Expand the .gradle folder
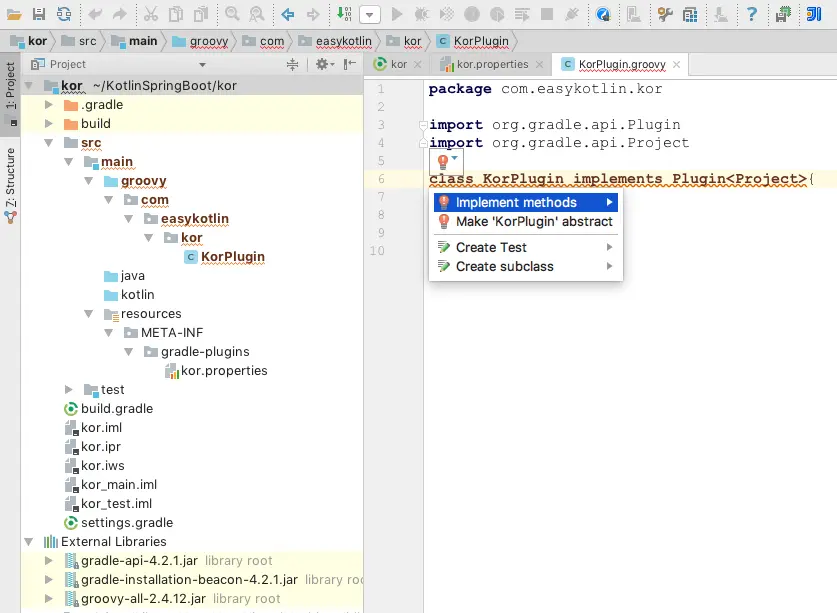 point(49,105)
